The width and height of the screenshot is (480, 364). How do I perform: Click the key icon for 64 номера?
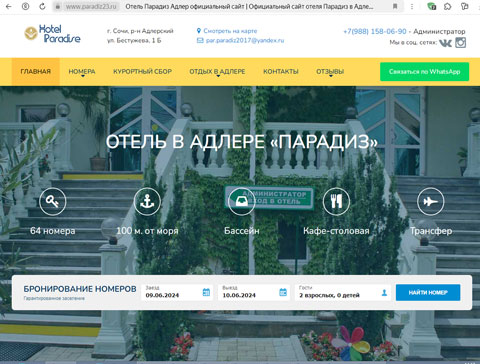pos(53,201)
